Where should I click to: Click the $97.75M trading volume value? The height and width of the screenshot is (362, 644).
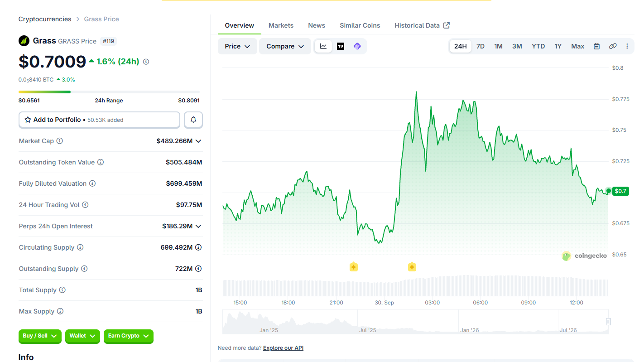tap(189, 205)
